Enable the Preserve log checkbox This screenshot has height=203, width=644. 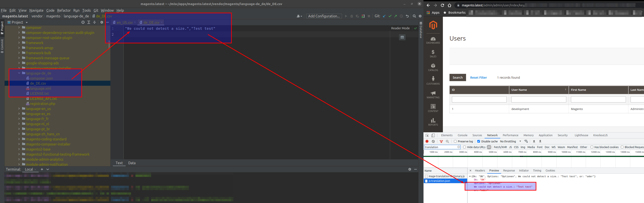pyautogui.click(x=455, y=141)
